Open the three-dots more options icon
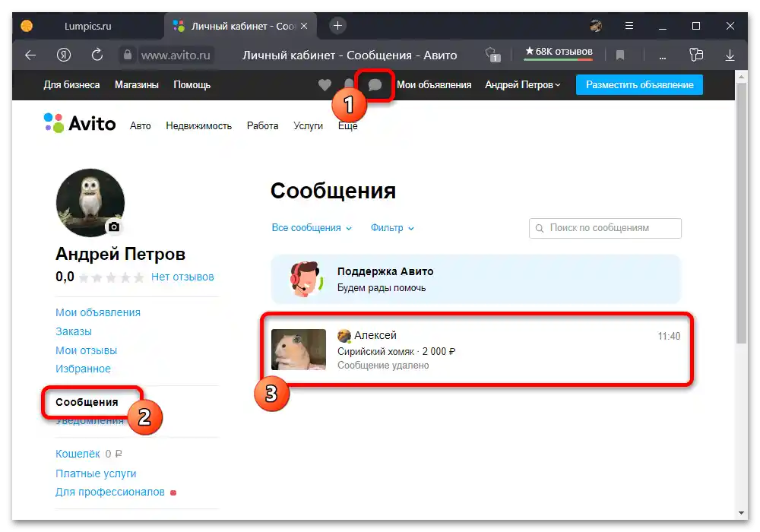 (662, 57)
